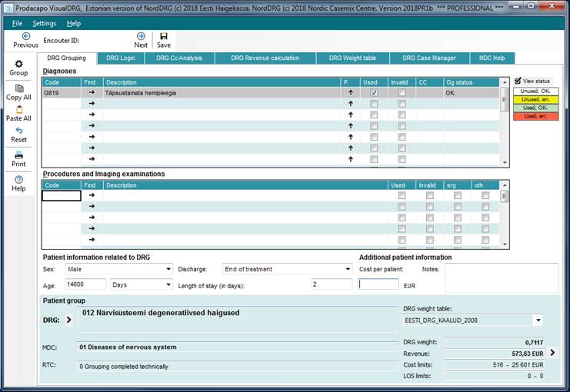Image resolution: width=570 pixels, height=392 pixels.
Task: Toggle the View status checkbox
Action: tap(518, 81)
